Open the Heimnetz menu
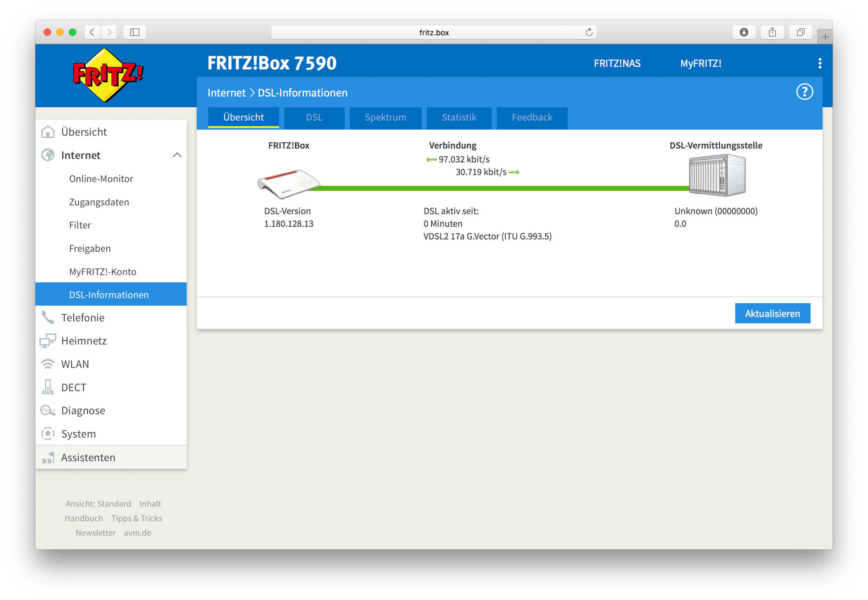Image resolution: width=868 pixels, height=600 pixels. click(111, 340)
